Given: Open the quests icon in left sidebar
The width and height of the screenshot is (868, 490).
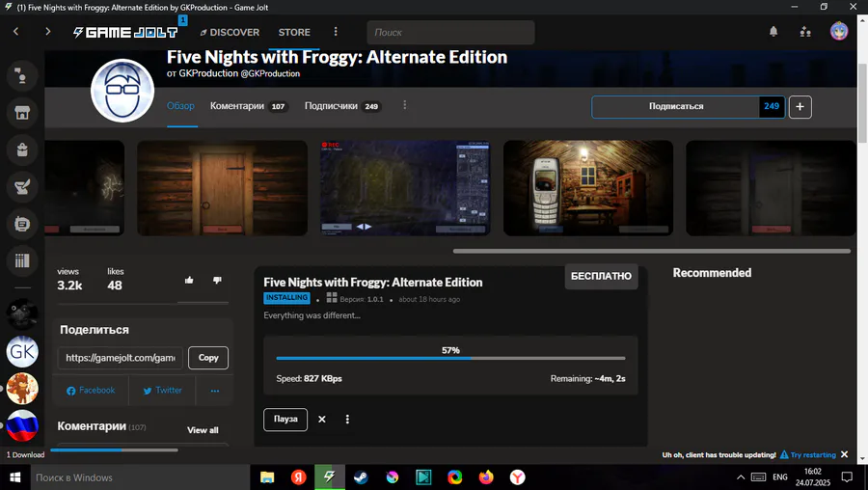Looking at the screenshot, I should click(x=22, y=187).
